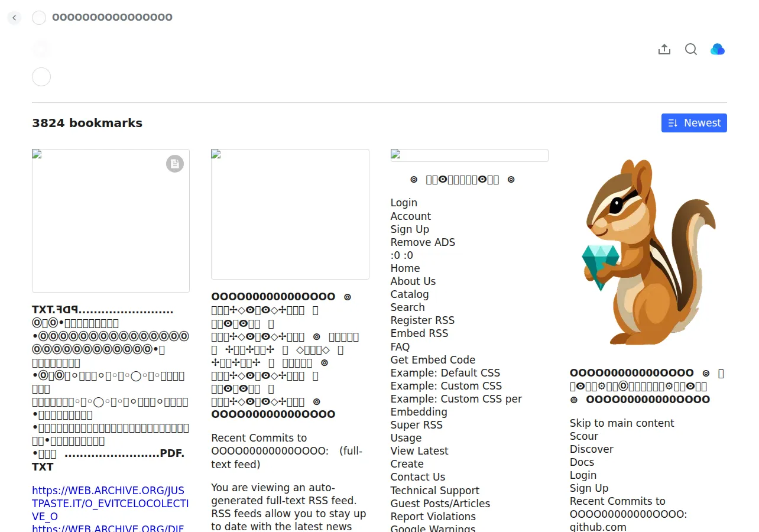Click Sign Up above Remove ADS
Screen dimensions: 759x532
pos(410,229)
